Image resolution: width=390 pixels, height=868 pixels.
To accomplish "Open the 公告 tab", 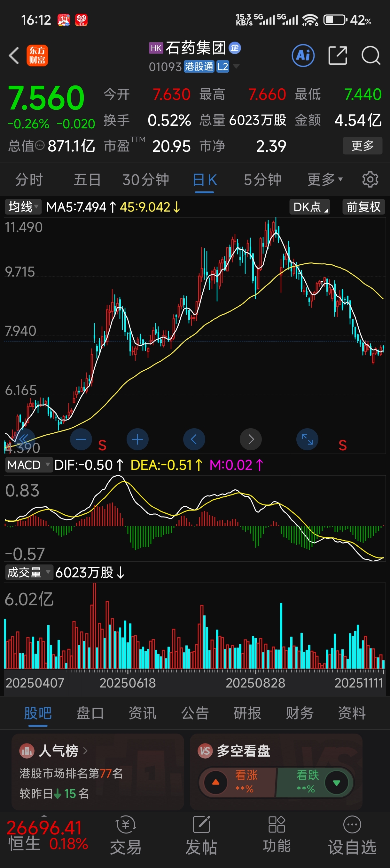I will point(195,713).
